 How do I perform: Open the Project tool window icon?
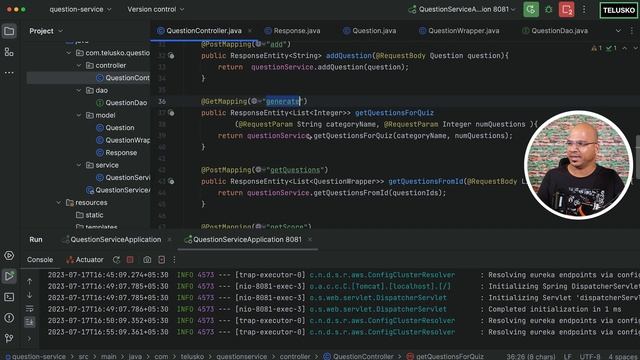pos(9,31)
